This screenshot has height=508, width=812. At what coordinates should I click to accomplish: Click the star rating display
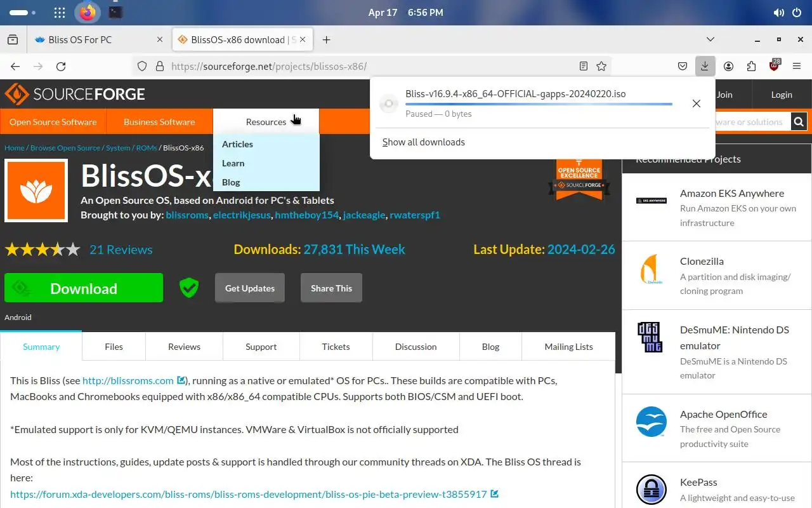[43, 250]
